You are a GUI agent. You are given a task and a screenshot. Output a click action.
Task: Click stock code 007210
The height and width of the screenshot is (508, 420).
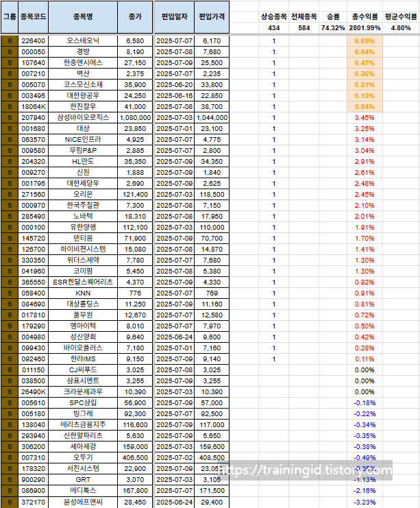click(x=34, y=74)
